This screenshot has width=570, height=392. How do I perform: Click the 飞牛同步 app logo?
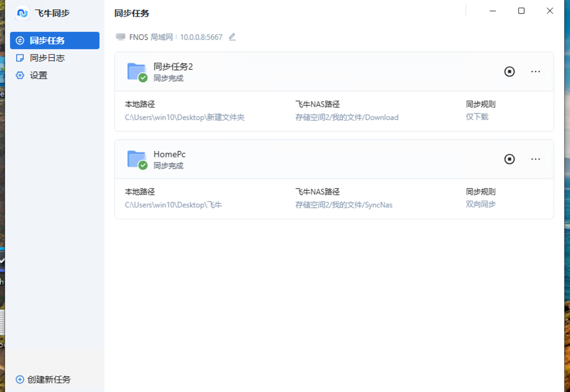[22, 13]
